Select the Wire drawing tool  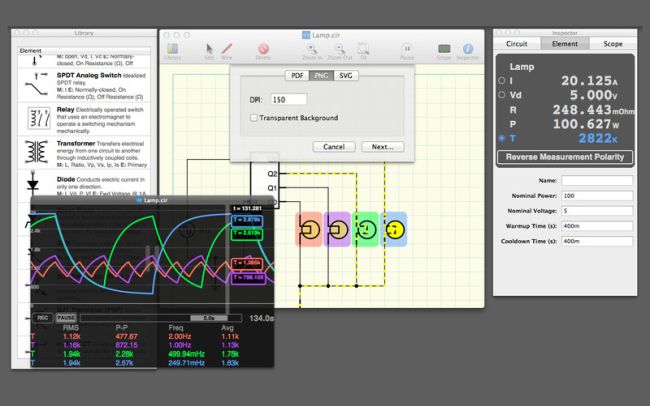(226, 49)
